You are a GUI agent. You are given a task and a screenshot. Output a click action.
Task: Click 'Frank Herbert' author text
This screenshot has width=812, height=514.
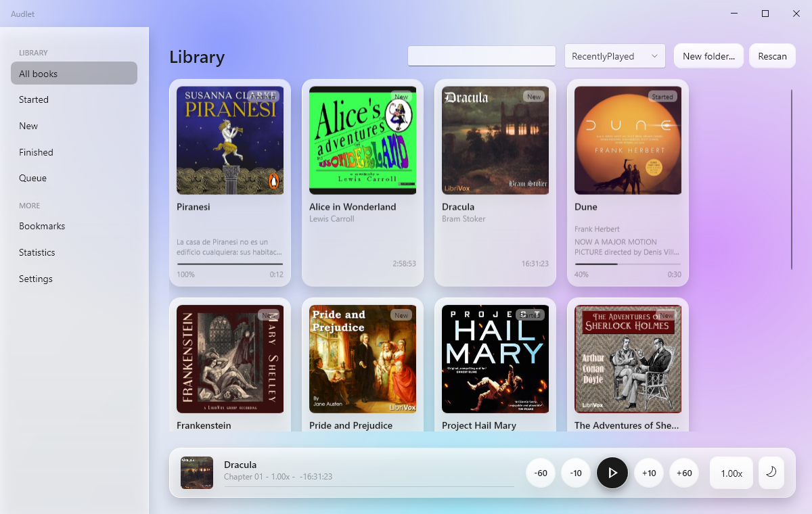tap(597, 229)
